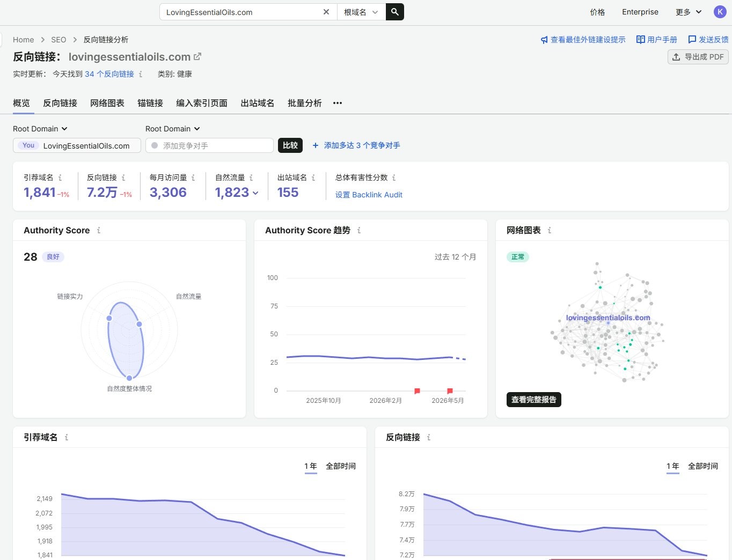Click 查看完整报告 button
Screen dimensions: 732x560
click(x=534, y=400)
